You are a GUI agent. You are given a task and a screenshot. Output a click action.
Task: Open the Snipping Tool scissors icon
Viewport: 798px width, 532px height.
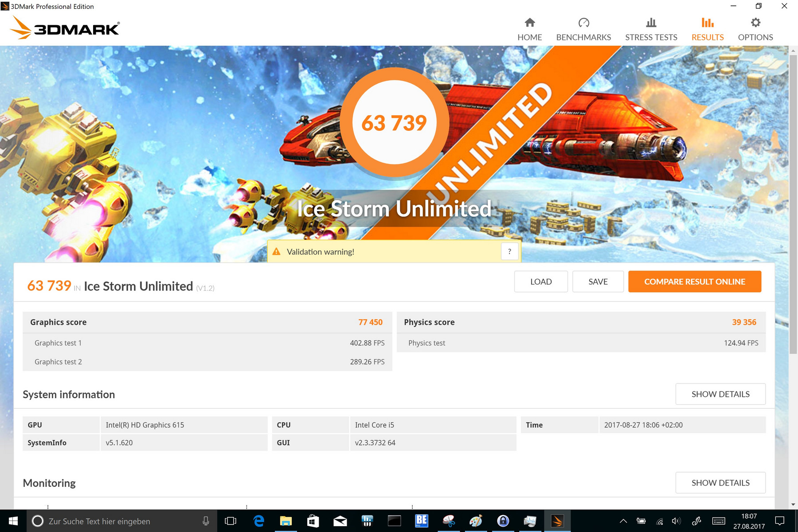pos(449,521)
